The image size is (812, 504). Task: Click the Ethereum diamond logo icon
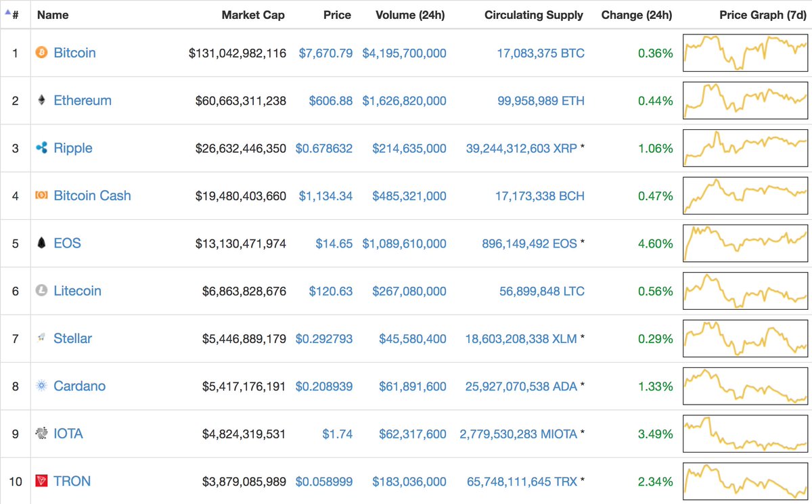42,100
